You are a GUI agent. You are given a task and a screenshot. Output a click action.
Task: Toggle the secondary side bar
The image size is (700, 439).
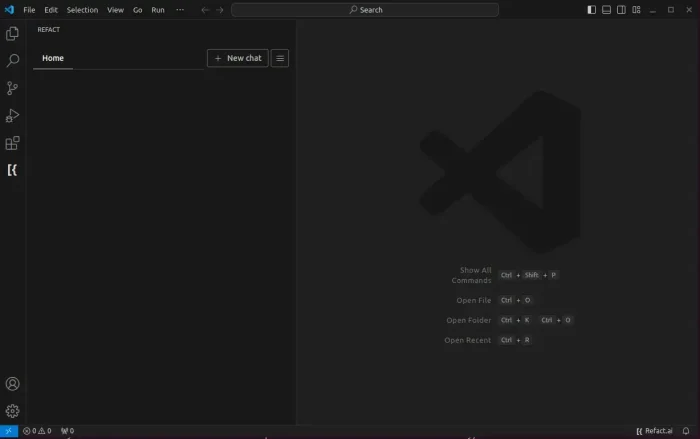(x=621, y=10)
